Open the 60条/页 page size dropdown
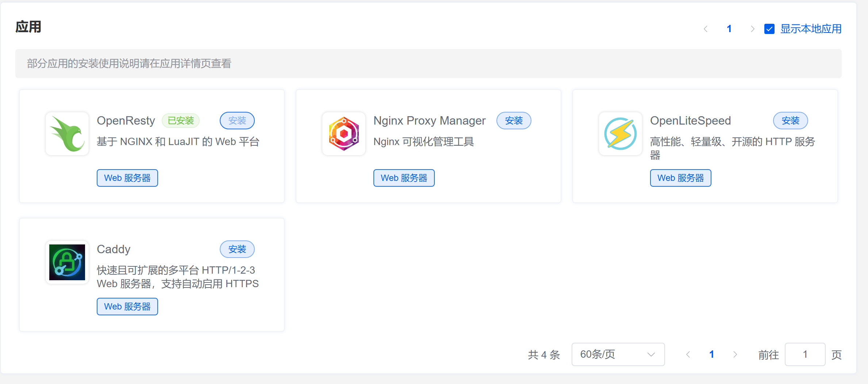868x384 pixels. (x=618, y=354)
